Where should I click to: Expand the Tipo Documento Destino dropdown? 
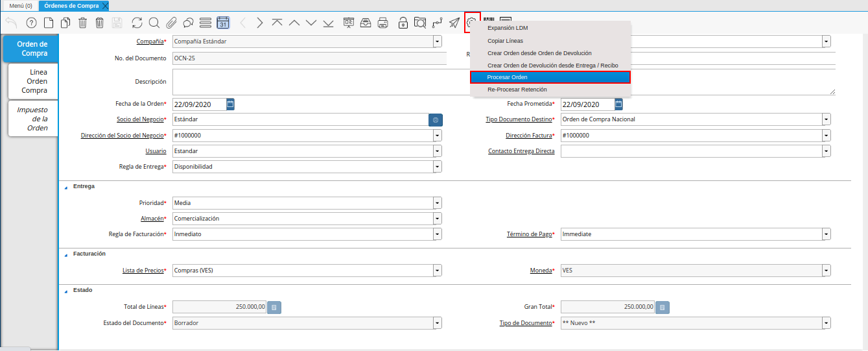pos(827,119)
